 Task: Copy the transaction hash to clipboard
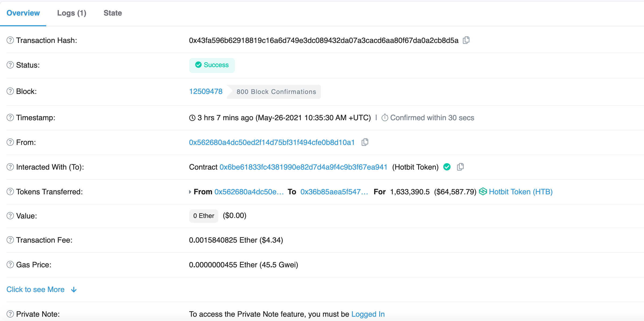pyautogui.click(x=466, y=40)
